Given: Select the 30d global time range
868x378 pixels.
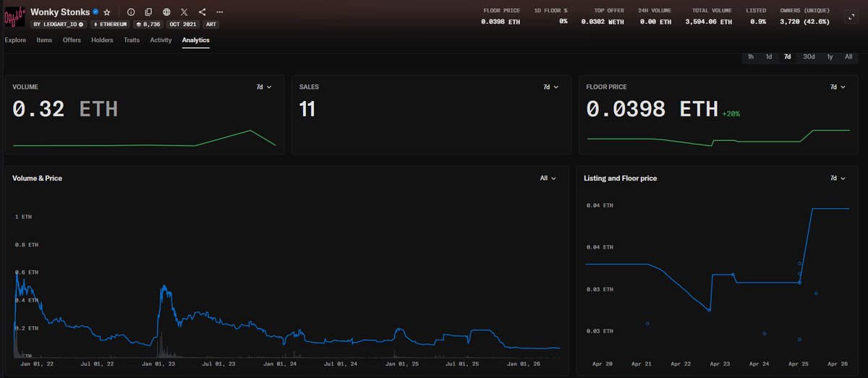Looking at the screenshot, I should coord(809,57).
